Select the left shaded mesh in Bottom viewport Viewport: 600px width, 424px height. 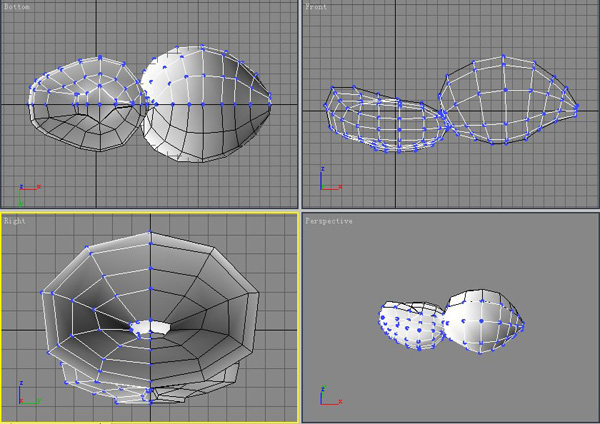pyautogui.click(x=86, y=103)
